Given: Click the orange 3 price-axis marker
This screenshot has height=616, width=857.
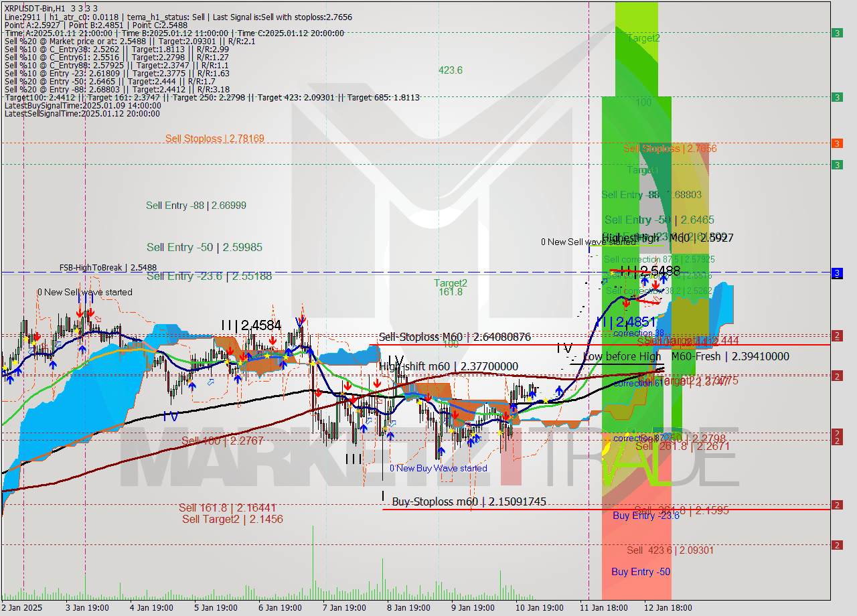Looking at the screenshot, I should point(837,143).
